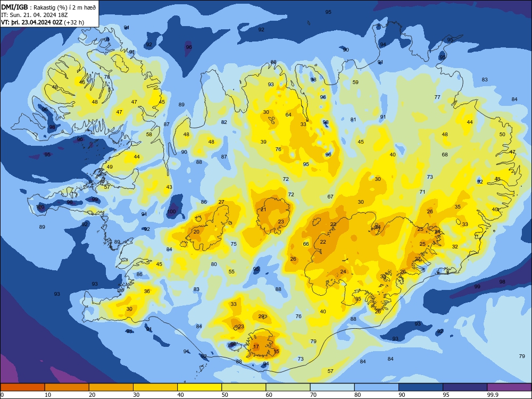Image resolution: width=532 pixels, height=399 pixels.
Task: Click the humidity value 67 on the map
Action: (330, 197)
